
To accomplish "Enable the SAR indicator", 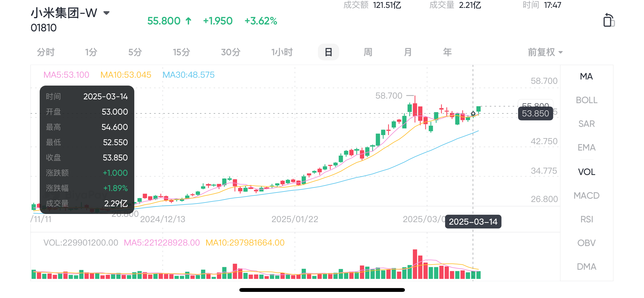I will coord(587,124).
